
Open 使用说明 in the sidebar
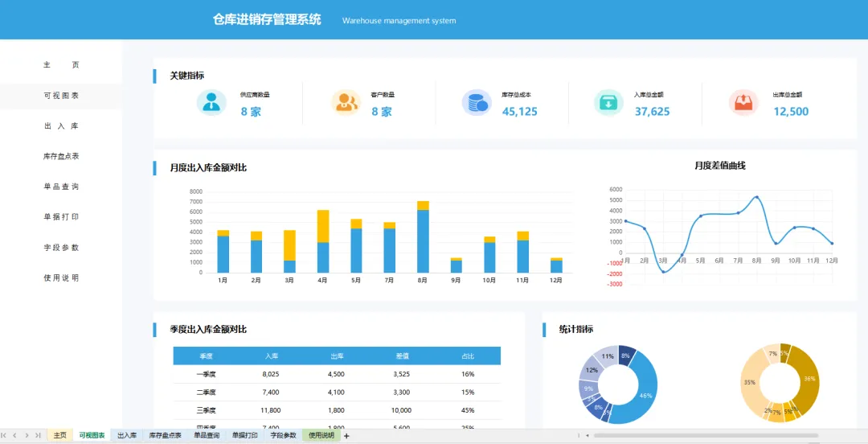click(x=61, y=277)
